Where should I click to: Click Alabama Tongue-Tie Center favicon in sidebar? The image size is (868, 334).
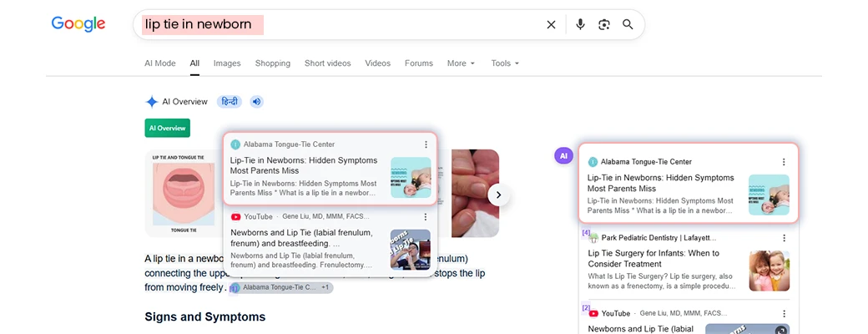pos(593,162)
